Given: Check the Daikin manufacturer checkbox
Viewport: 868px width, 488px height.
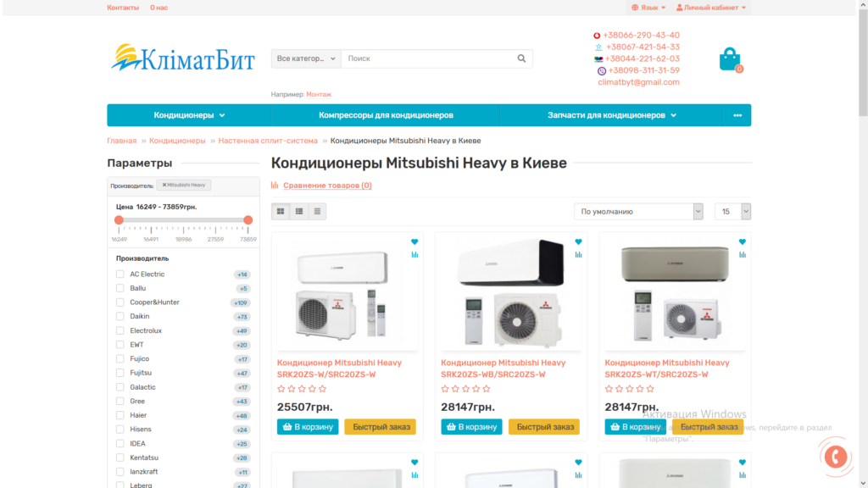Looking at the screenshot, I should [120, 317].
